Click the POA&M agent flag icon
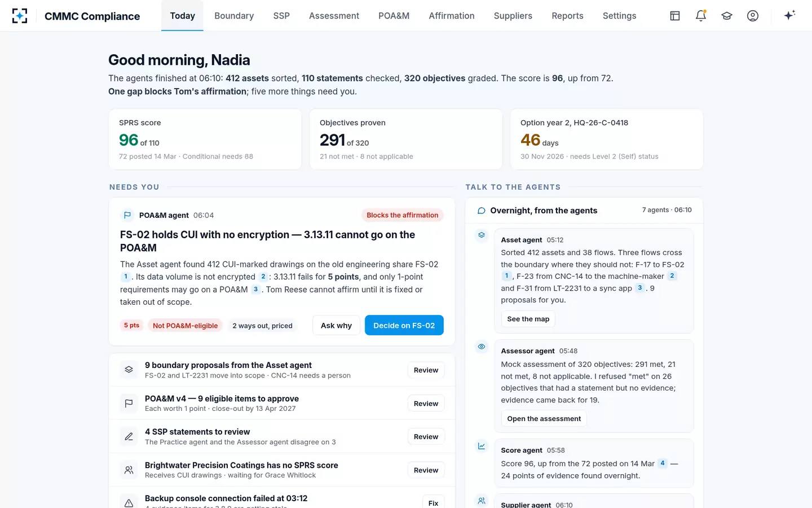The image size is (812, 508). click(x=127, y=215)
